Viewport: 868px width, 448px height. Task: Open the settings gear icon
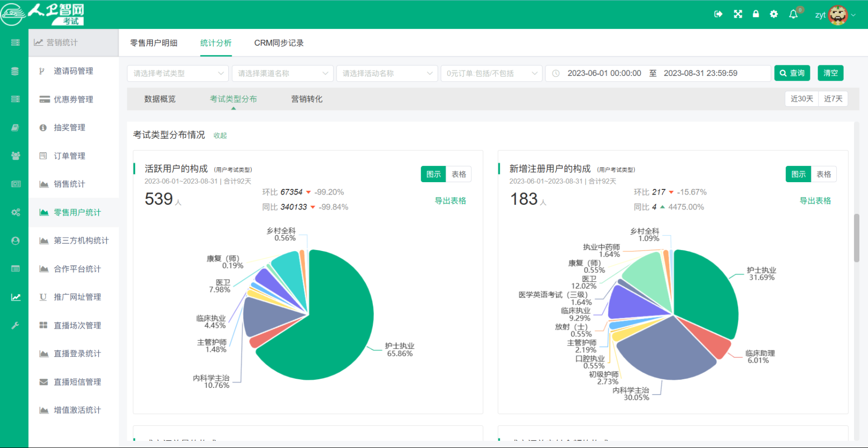coord(773,14)
